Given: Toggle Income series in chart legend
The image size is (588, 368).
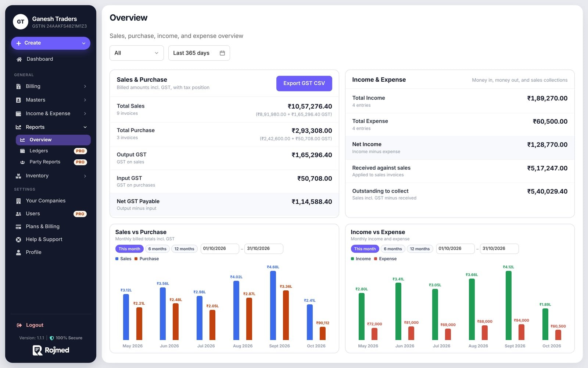Looking at the screenshot, I should (361, 259).
